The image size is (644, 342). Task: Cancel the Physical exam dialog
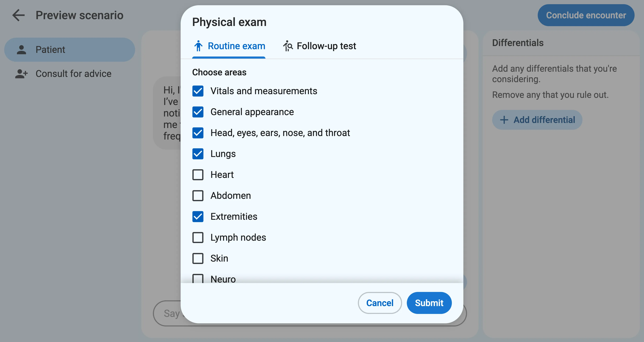[379, 303]
